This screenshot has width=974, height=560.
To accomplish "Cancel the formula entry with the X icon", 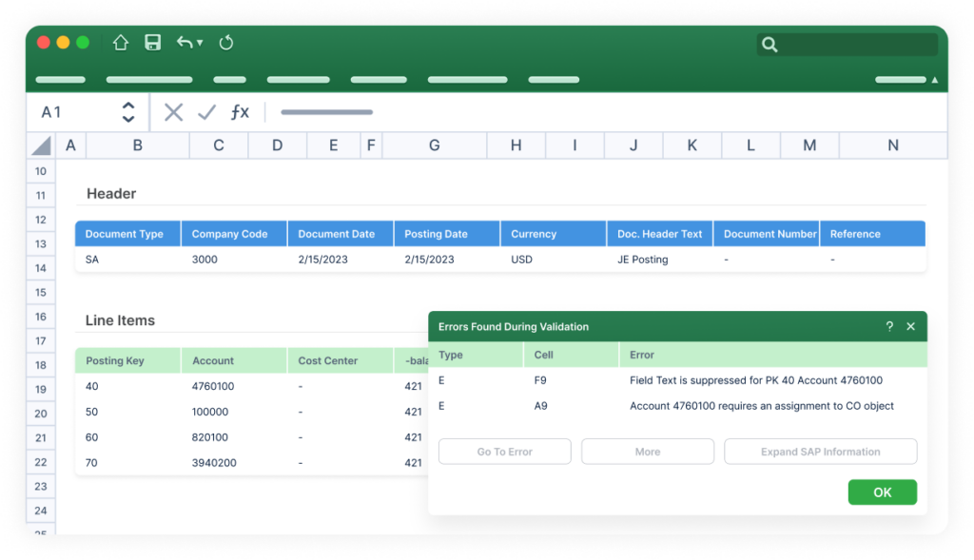I will (x=173, y=111).
